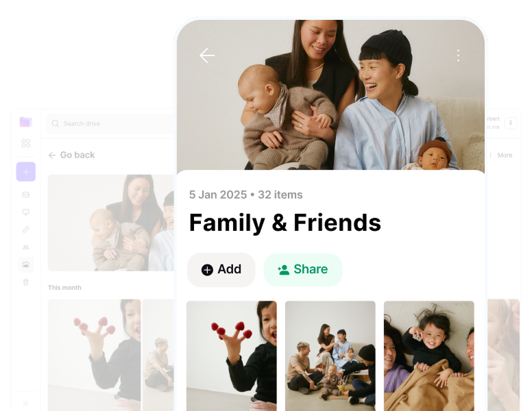Click the purple folder drive logo
The image size is (532, 411).
[26, 122]
